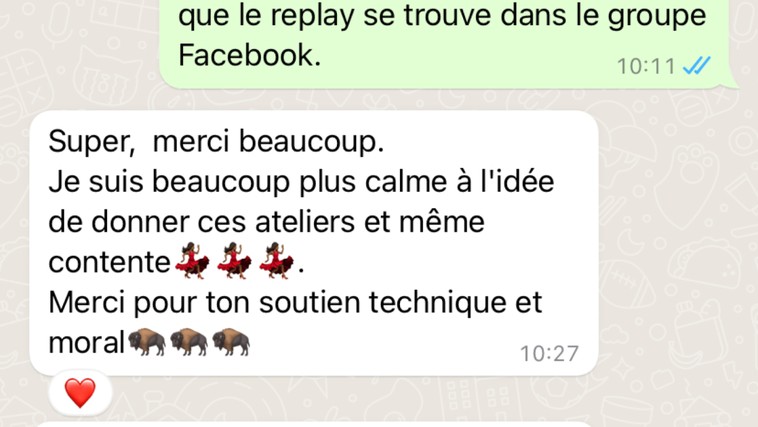The width and height of the screenshot is (758, 427).
Task: Click the last dancer emoji before the period
Action: coord(277,261)
